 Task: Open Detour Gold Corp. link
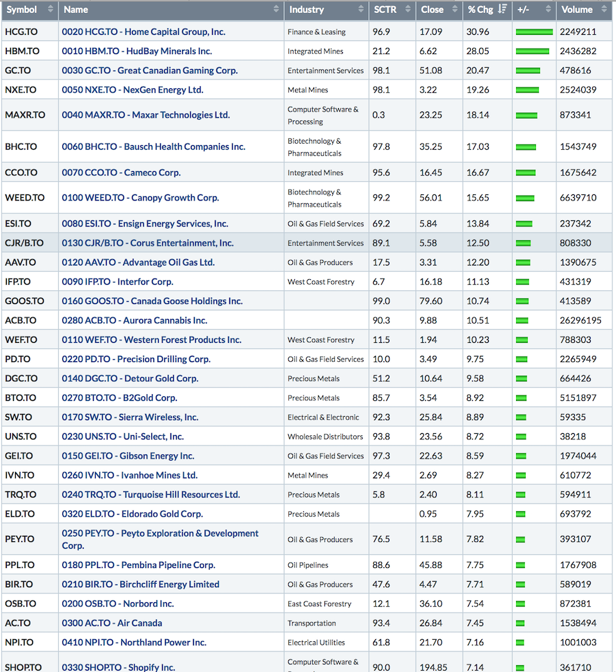130,378
